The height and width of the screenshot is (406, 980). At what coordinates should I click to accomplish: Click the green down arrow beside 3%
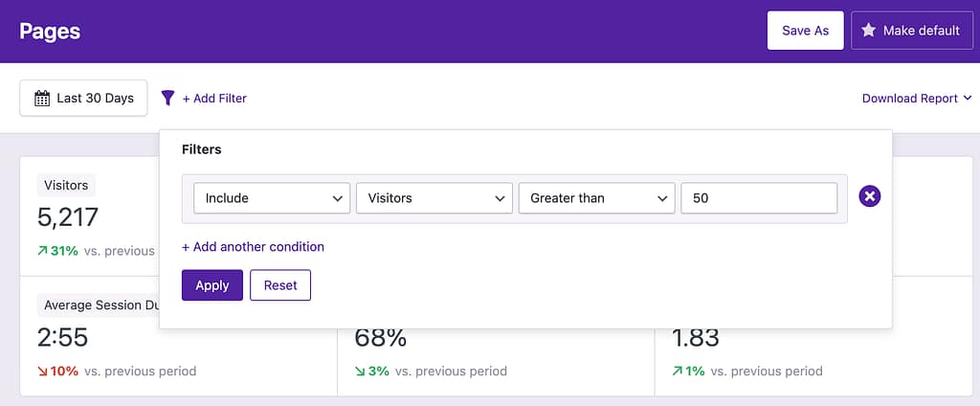[x=360, y=371]
